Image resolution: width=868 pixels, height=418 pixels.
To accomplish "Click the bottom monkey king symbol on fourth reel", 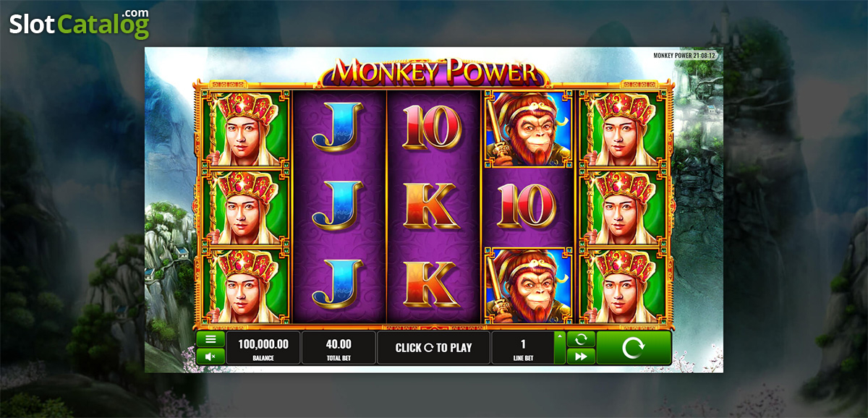I will click(x=527, y=283).
